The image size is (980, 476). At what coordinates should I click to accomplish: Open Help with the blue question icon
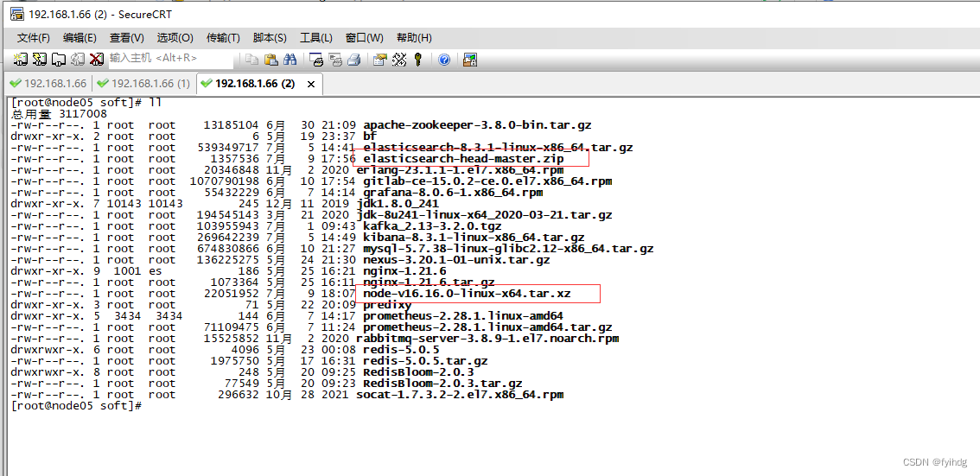[443, 60]
